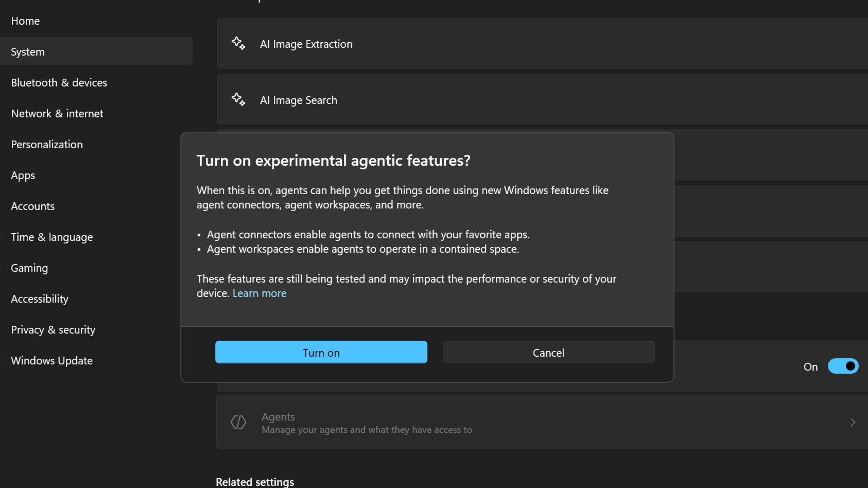
Task: Navigate to Home
Action: coord(25,21)
